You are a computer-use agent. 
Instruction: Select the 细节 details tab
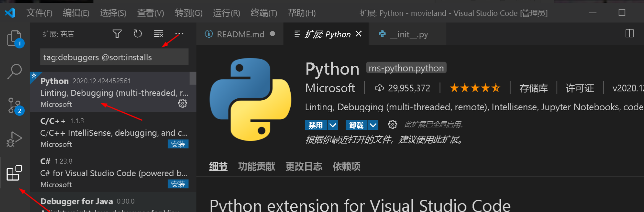click(218, 167)
